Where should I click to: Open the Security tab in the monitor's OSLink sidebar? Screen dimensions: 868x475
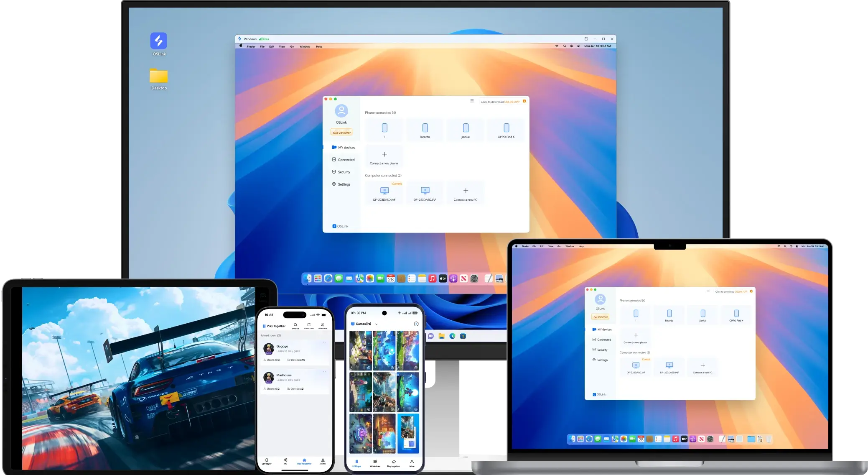[x=341, y=172]
